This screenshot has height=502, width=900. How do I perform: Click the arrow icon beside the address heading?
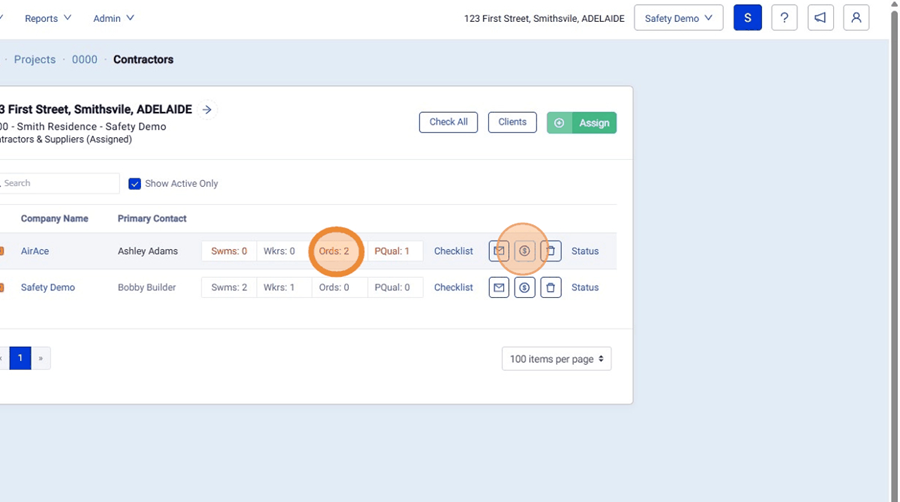click(207, 110)
